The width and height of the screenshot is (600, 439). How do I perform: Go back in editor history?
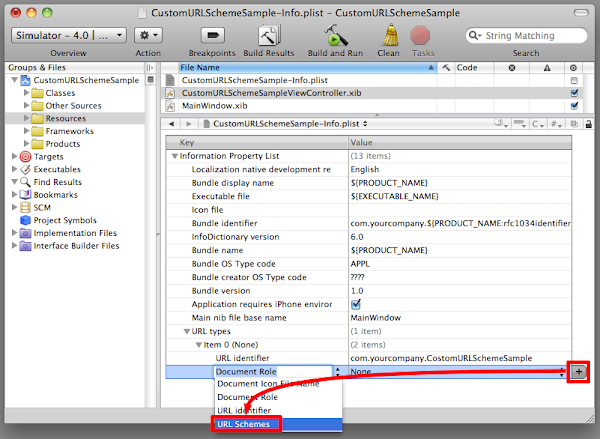coord(171,124)
